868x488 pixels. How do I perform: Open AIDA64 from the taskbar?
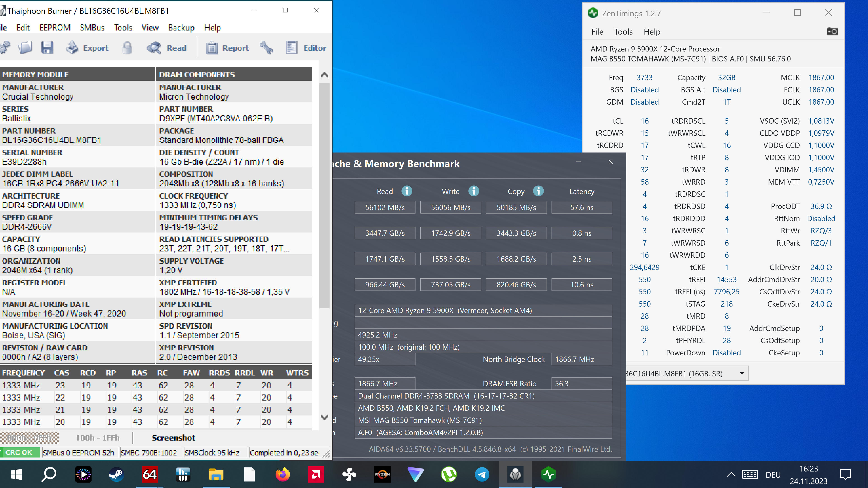150,474
